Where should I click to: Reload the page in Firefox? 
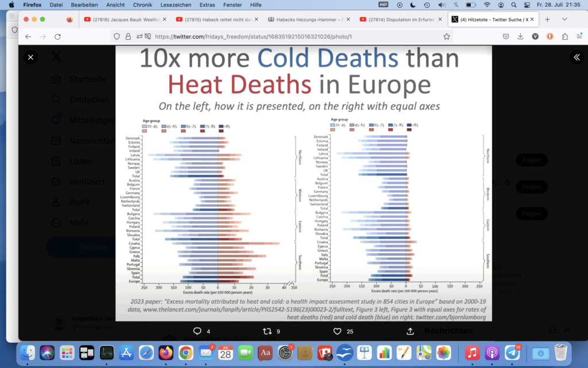(57, 36)
